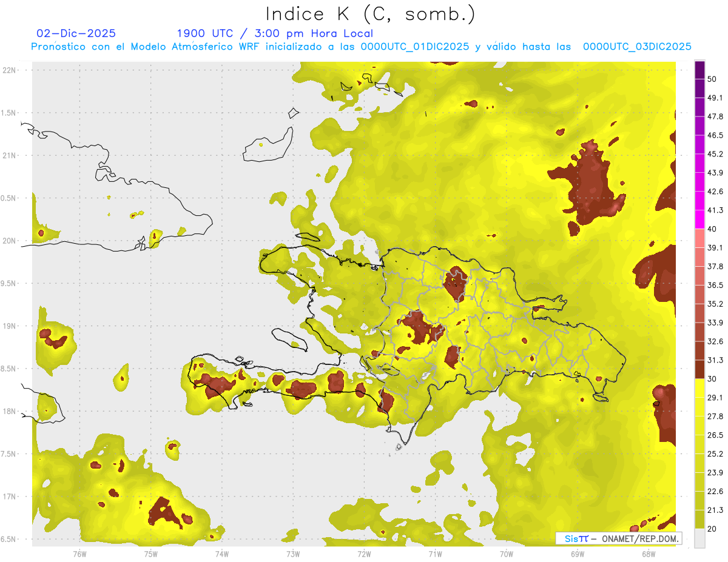Click legend value '50'
This screenshot has height=562, width=728.
tap(713, 79)
